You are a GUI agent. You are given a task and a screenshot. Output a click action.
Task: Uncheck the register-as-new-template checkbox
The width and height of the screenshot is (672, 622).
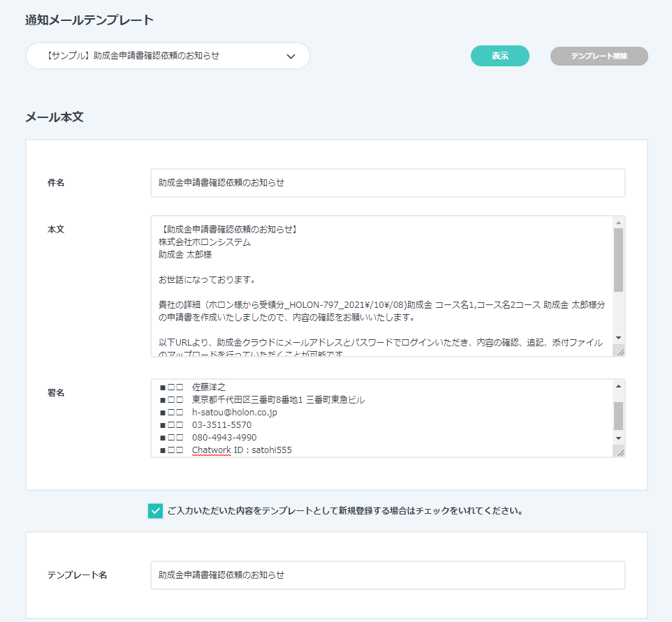[155, 511]
